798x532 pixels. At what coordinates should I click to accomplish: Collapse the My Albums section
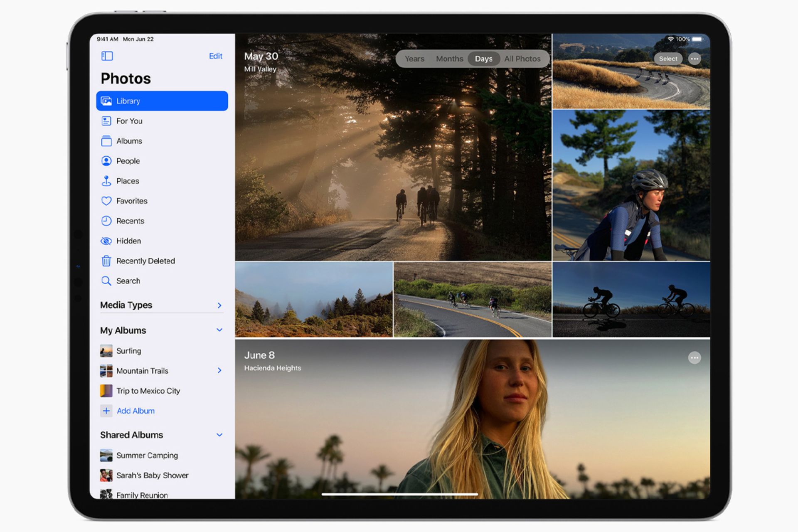[x=219, y=330]
